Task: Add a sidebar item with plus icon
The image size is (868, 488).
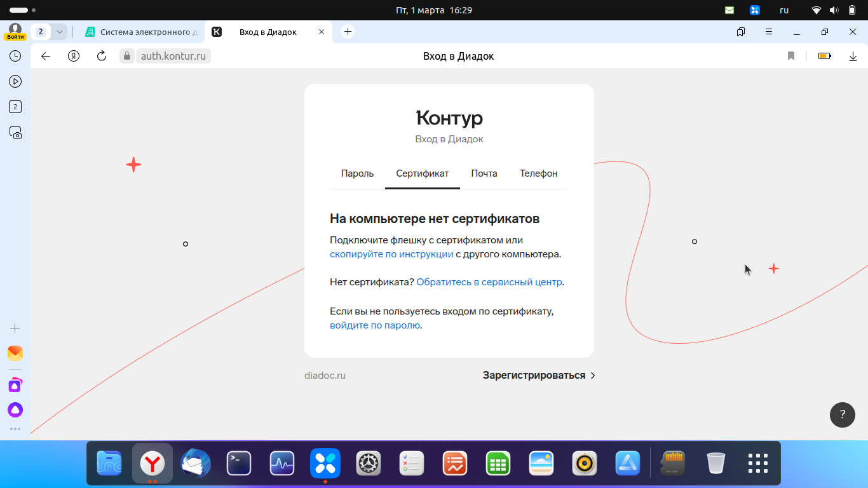Action: tap(15, 329)
